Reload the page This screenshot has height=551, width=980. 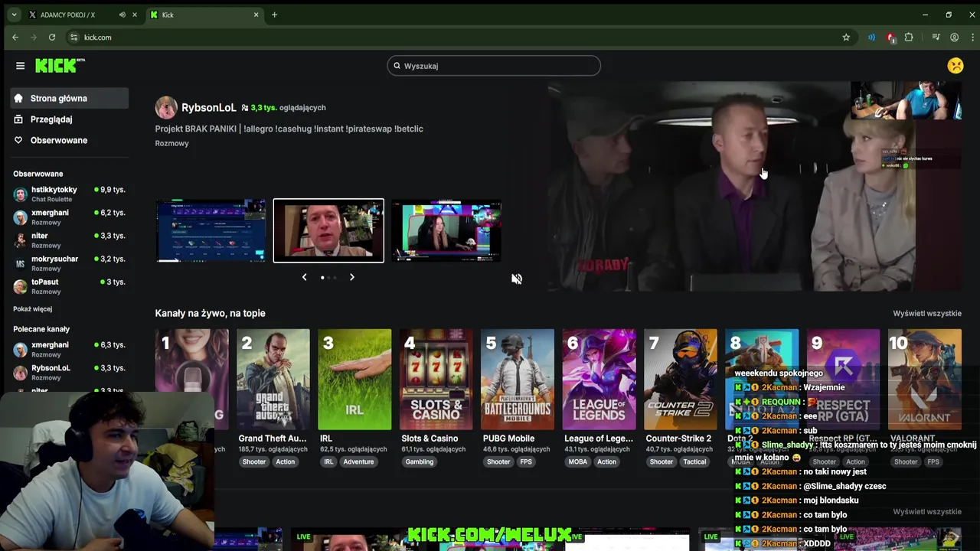point(52,37)
